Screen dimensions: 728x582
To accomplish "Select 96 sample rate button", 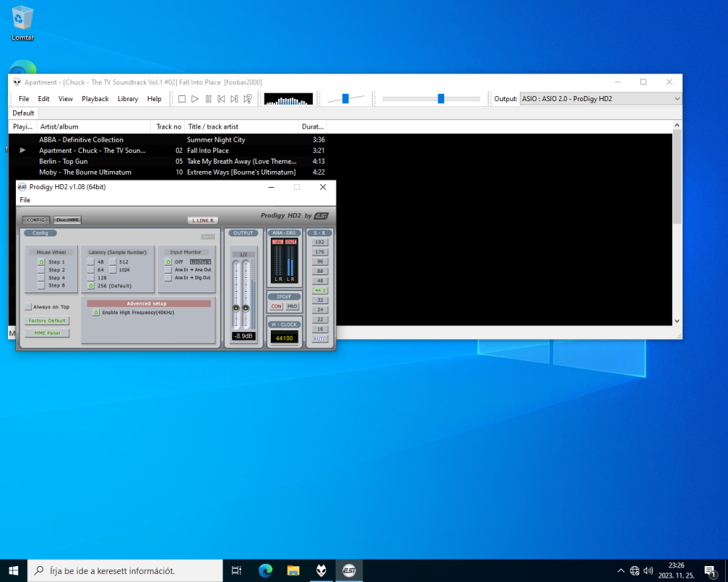I will point(320,262).
